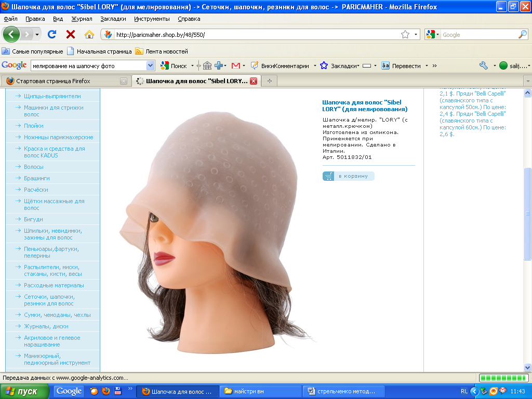Open the address bar URL history dropdown
Image resolution: width=532 pixels, height=399 pixels.
point(416,34)
